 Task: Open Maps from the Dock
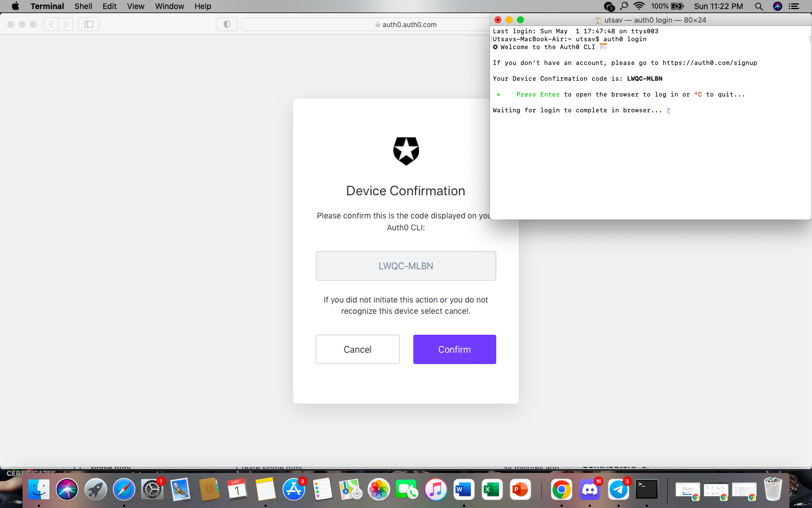click(351, 489)
